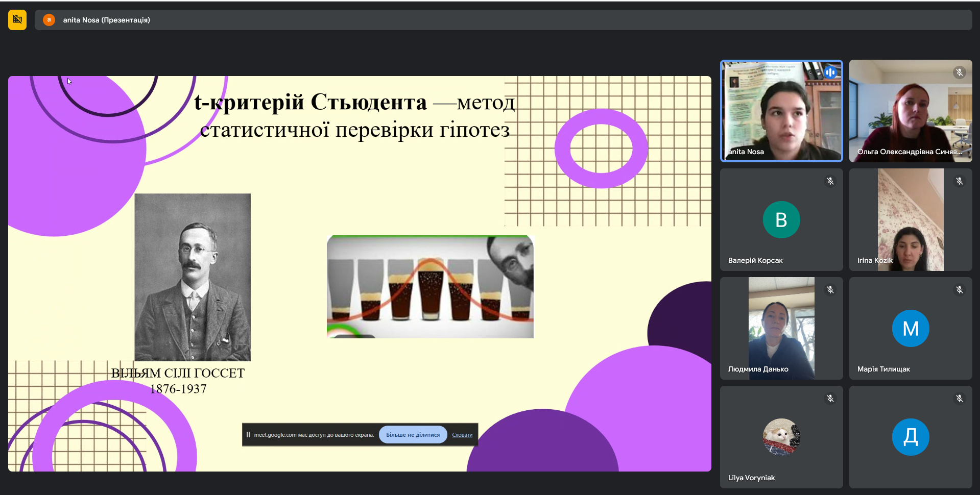Click muted mic icon on Людмила Данько tile

[x=830, y=290]
